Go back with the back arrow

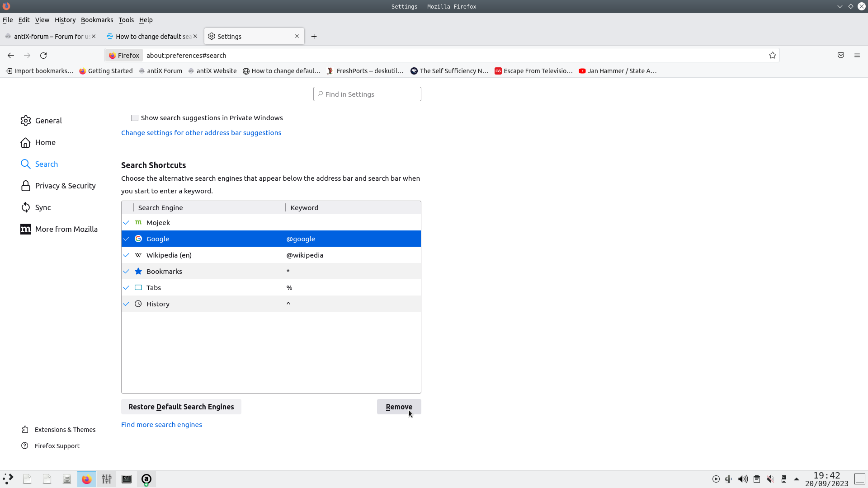click(11, 55)
